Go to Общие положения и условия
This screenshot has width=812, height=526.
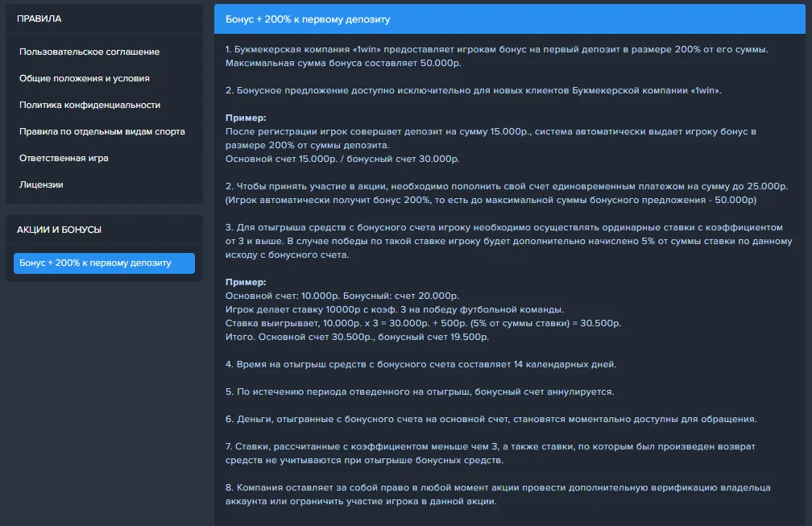point(85,79)
